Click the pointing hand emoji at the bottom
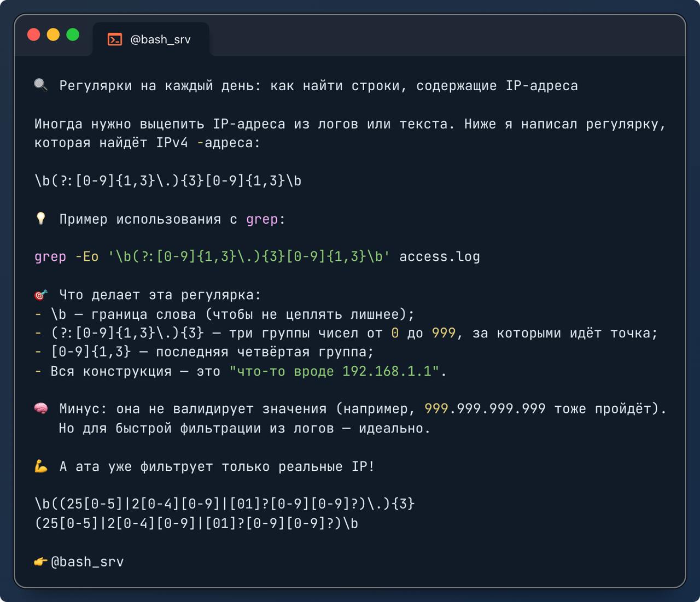 click(41, 562)
